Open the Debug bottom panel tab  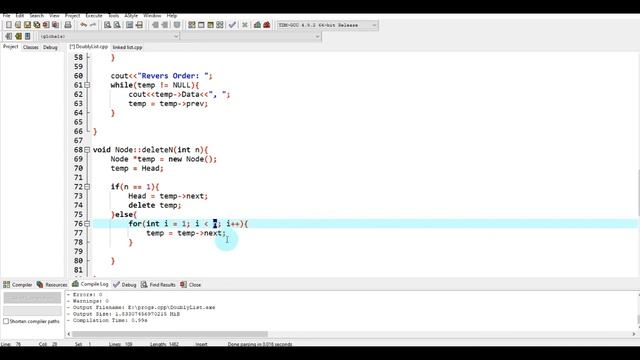(124, 284)
